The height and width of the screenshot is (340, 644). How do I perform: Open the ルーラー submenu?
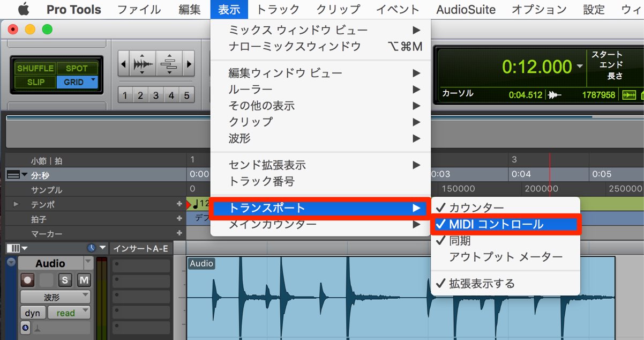pos(320,90)
